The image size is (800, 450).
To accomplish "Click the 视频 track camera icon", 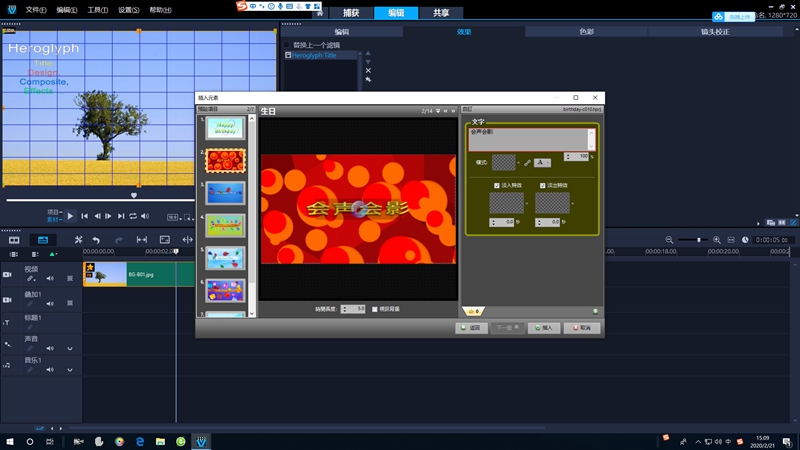I will (7, 274).
